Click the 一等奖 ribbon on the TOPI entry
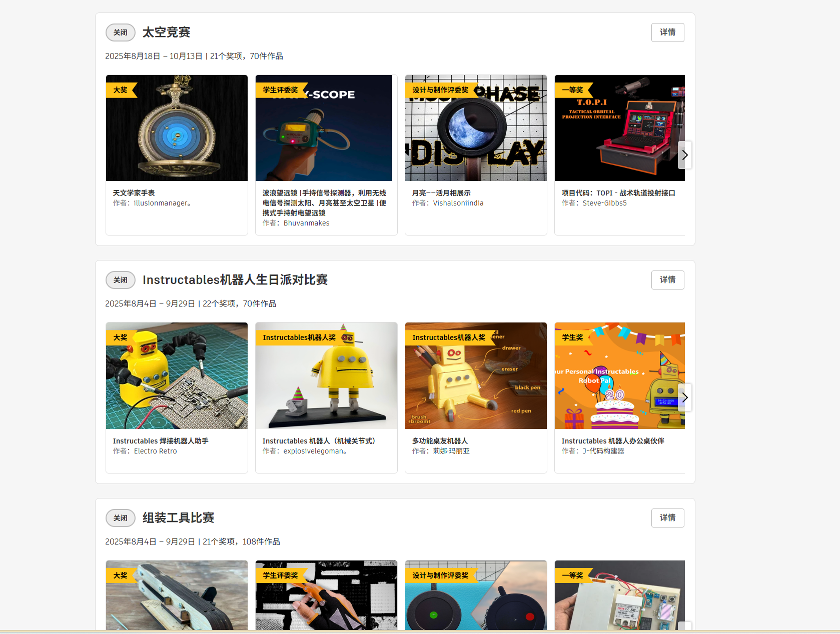 tap(573, 90)
